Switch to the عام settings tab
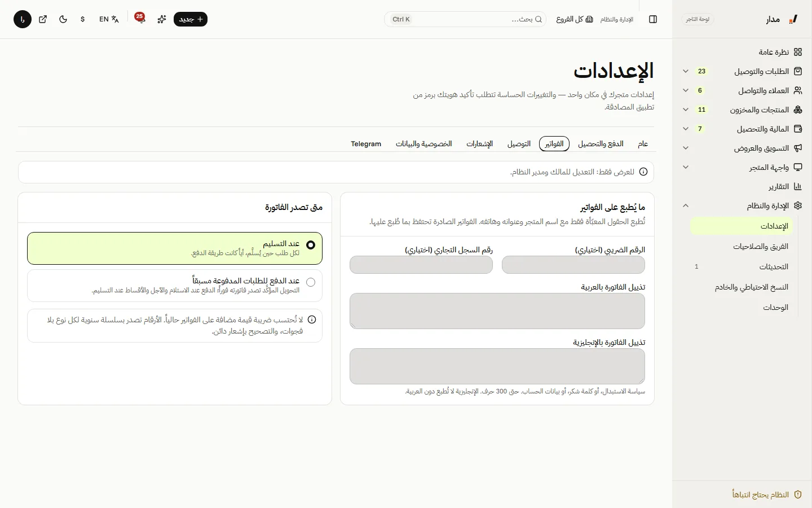Viewport: 812px width, 508px height. coord(643,144)
